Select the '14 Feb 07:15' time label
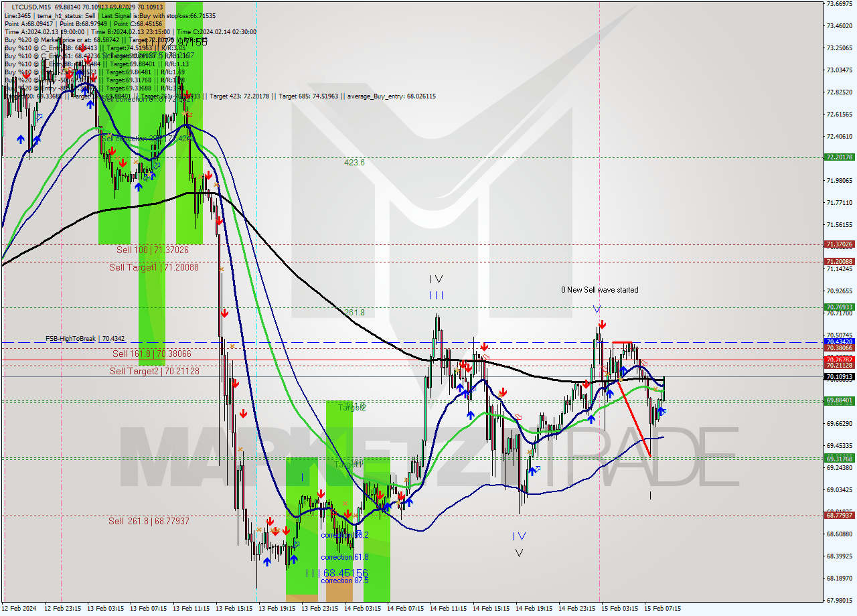Viewport: 857px width, 616px height. pos(406,609)
